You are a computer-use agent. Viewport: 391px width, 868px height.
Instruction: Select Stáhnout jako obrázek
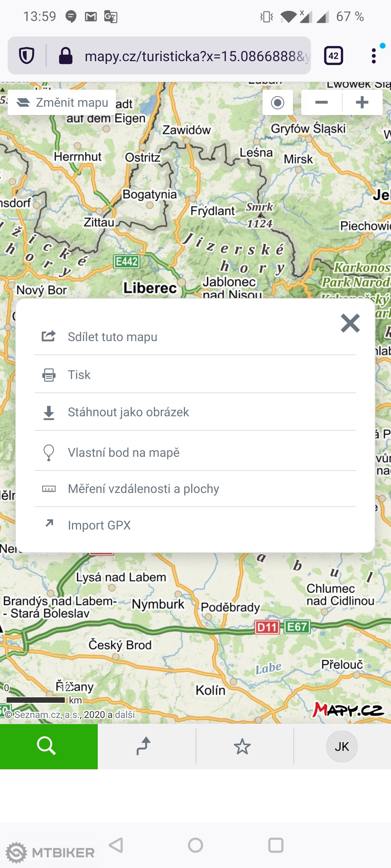128,412
